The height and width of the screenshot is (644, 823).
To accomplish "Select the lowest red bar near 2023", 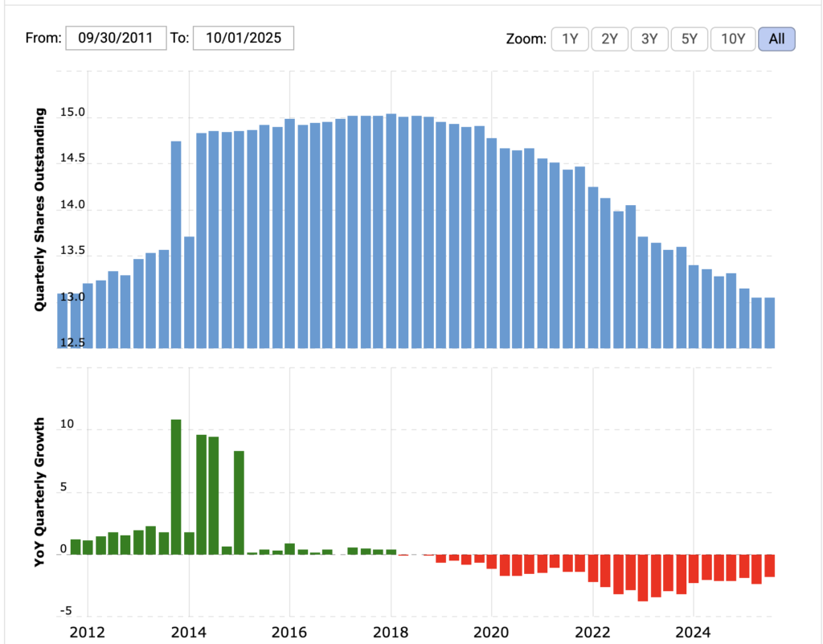I will pyautogui.click(x=642, y=577).
